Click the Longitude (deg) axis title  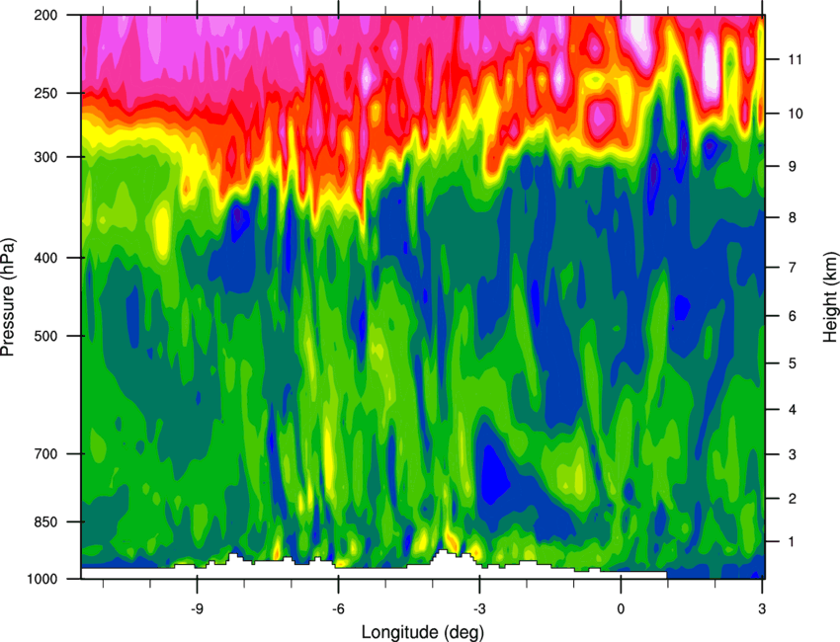pyautogui.click(x=423, y=632)
